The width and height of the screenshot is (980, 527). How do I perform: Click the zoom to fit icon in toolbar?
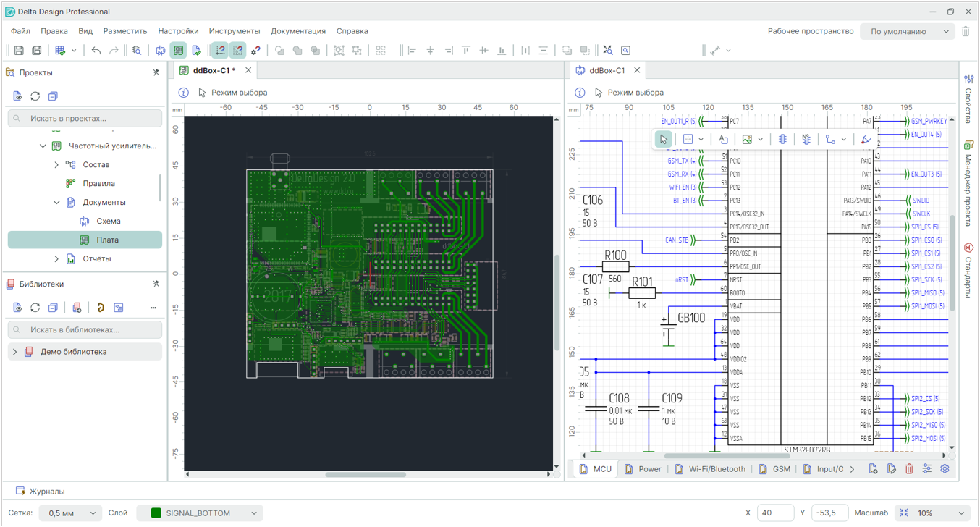tap(608, 51)
